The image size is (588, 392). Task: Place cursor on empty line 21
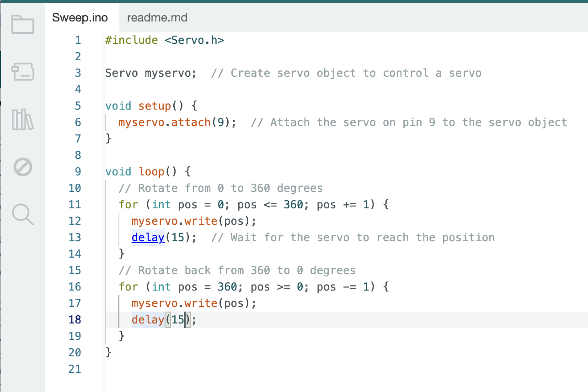point(346,369)
